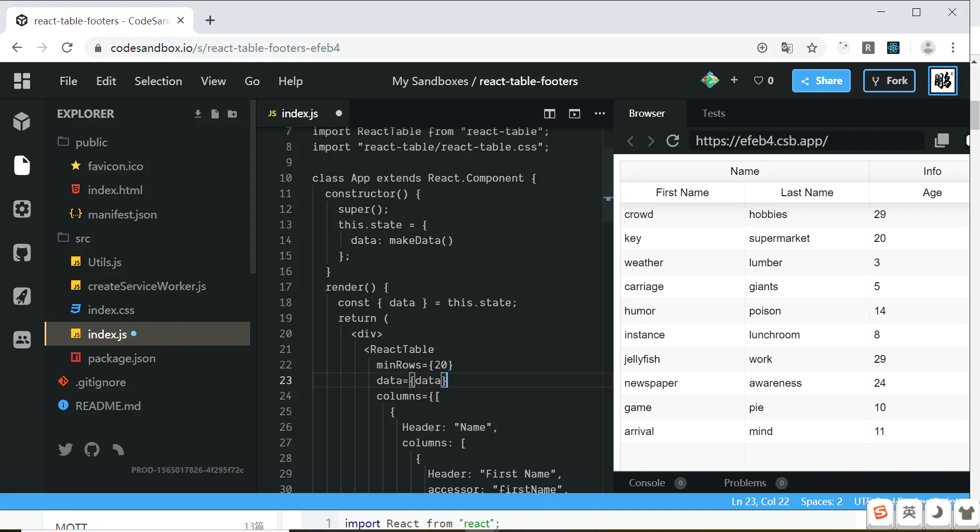Open sandbox Configuration with the gear icon
This screenshot has height=532, width=980.
[22, 209]
